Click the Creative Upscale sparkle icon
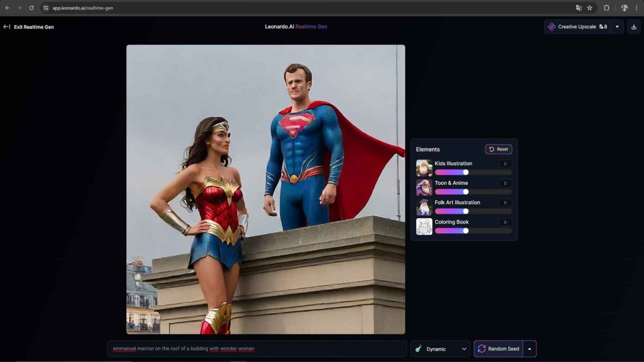The height and width of the screenshot is (362, 644). tap(552, 26)
